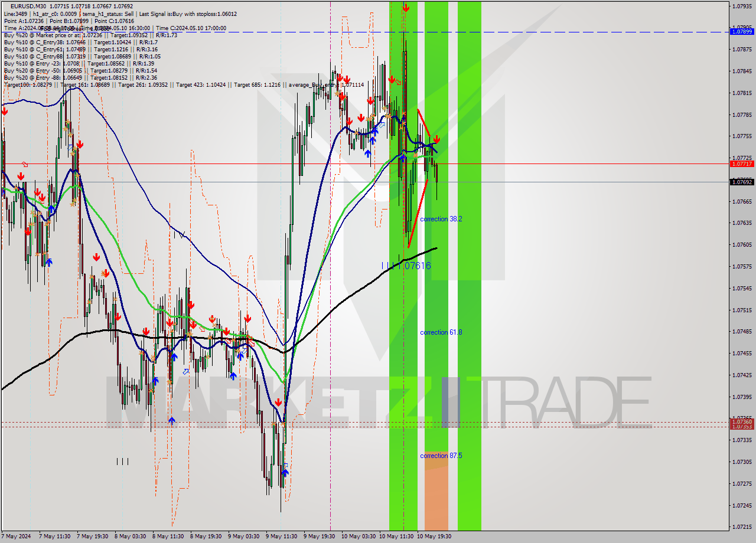The height and width of the screenshot is (543, 756).
Task: Select the 'Buy %10 @ C_Entry38' line
Action: 81,42
